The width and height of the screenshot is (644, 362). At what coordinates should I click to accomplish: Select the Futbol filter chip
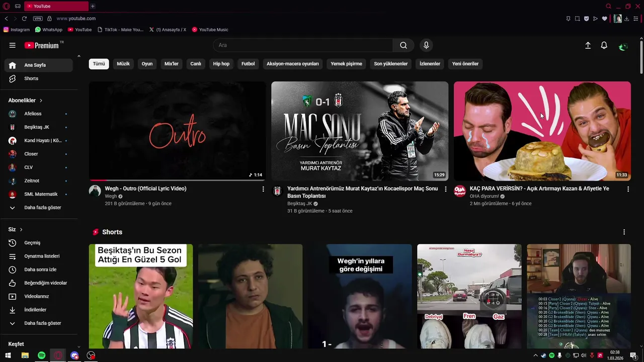point(248,64)
